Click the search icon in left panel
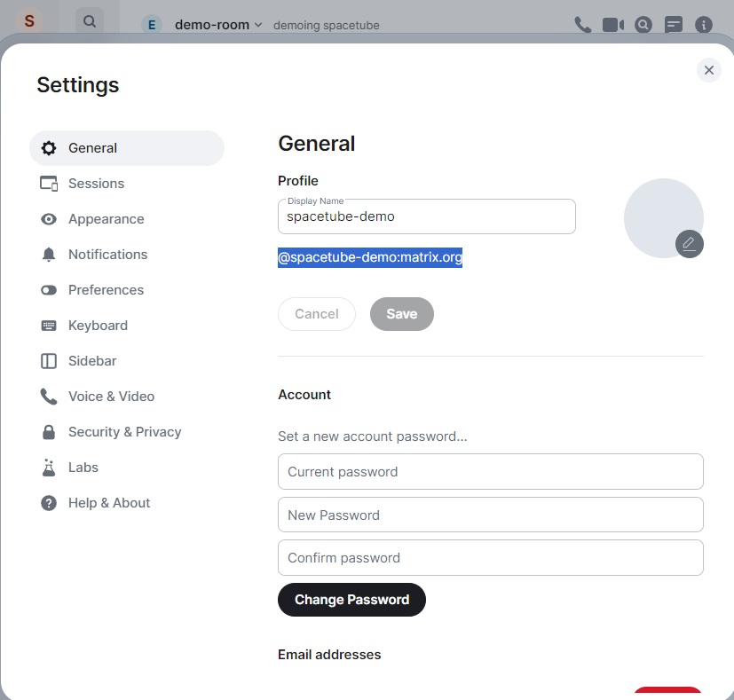Screen dimensions: 734x700 click(90, 21)
